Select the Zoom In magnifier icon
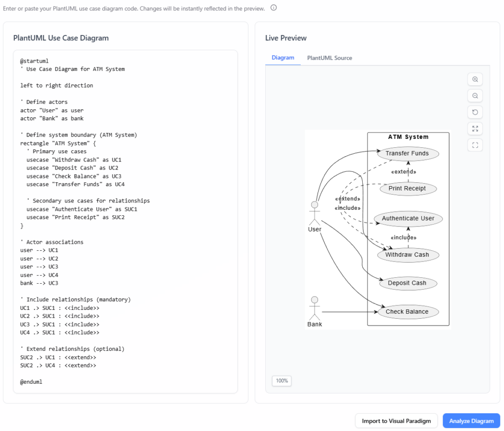Screen dimensions: 504x431 tap(474, 79)
